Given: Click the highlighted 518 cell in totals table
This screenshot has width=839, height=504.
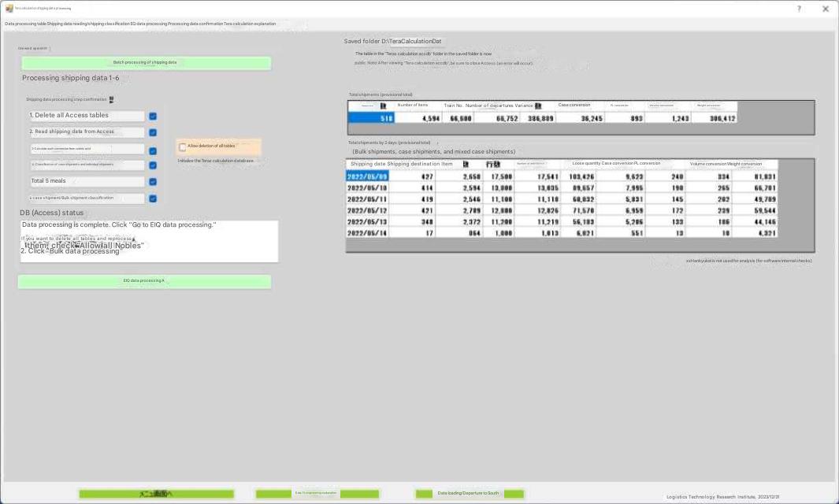Looking at the screenshot, I should click(x=371, y=118).
